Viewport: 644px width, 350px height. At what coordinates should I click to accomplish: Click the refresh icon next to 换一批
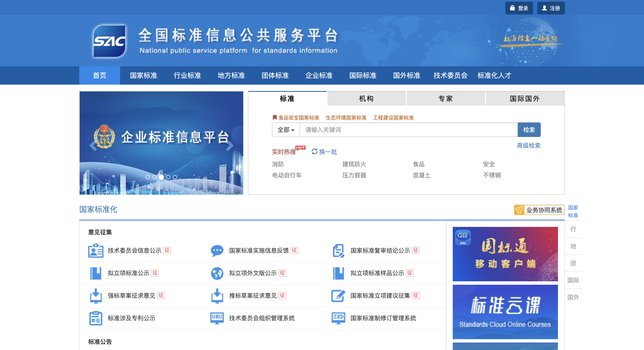(x=314, y=152)
